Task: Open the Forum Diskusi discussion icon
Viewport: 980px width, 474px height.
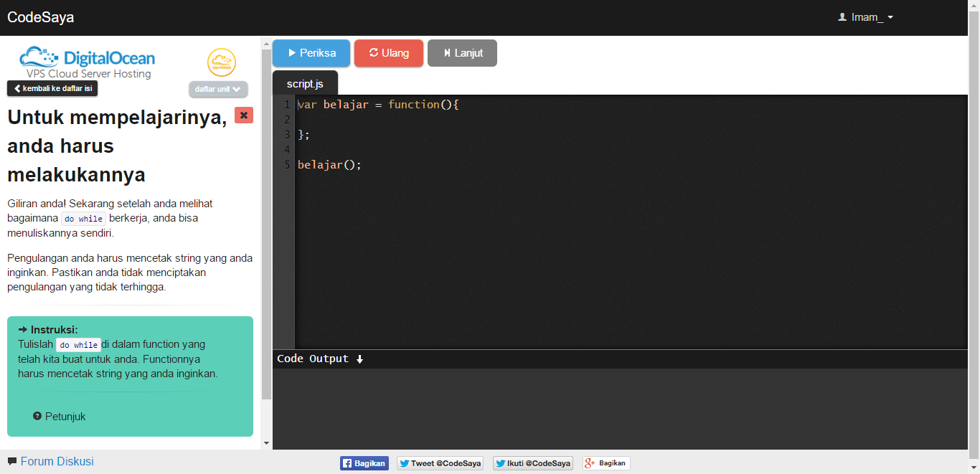Action: pos(13,461)
